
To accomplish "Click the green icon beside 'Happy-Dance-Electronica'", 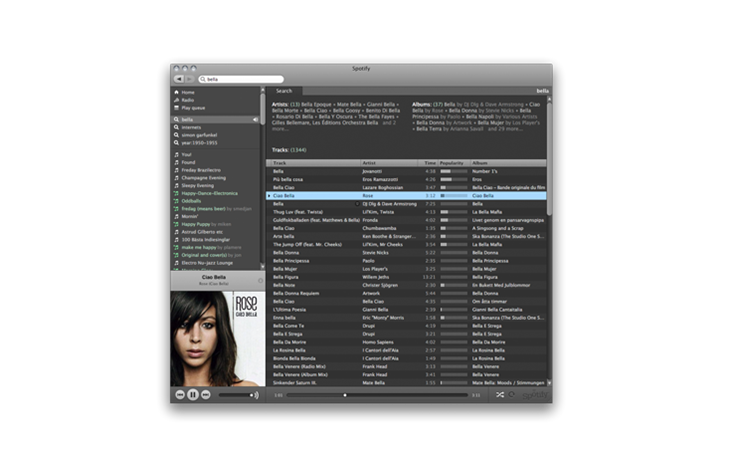I will [176, 193].
